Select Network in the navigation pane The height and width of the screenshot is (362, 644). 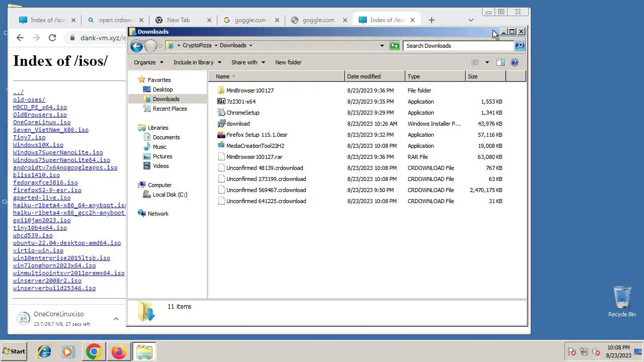[x=158, y=214]
